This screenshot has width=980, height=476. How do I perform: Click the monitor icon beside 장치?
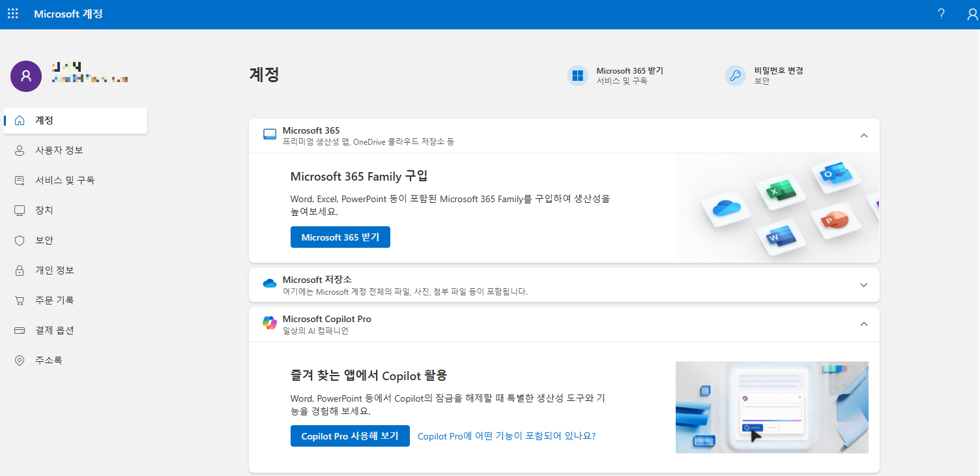(20, 211)
